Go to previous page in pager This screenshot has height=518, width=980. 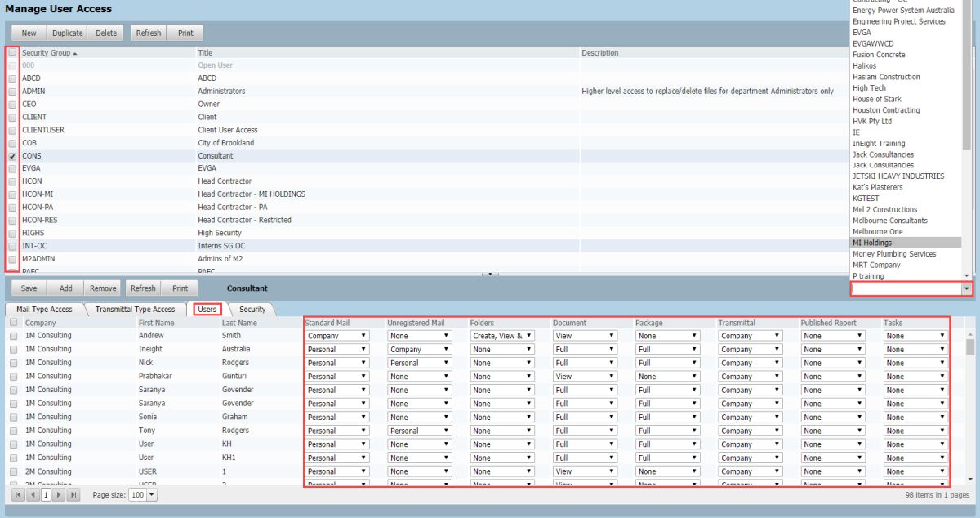click(33, 495)
